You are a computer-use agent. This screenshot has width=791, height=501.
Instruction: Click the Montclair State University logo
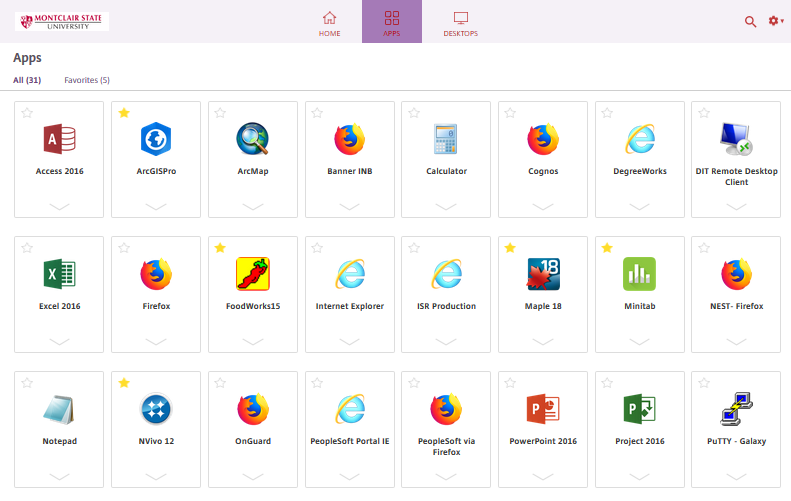63,21
